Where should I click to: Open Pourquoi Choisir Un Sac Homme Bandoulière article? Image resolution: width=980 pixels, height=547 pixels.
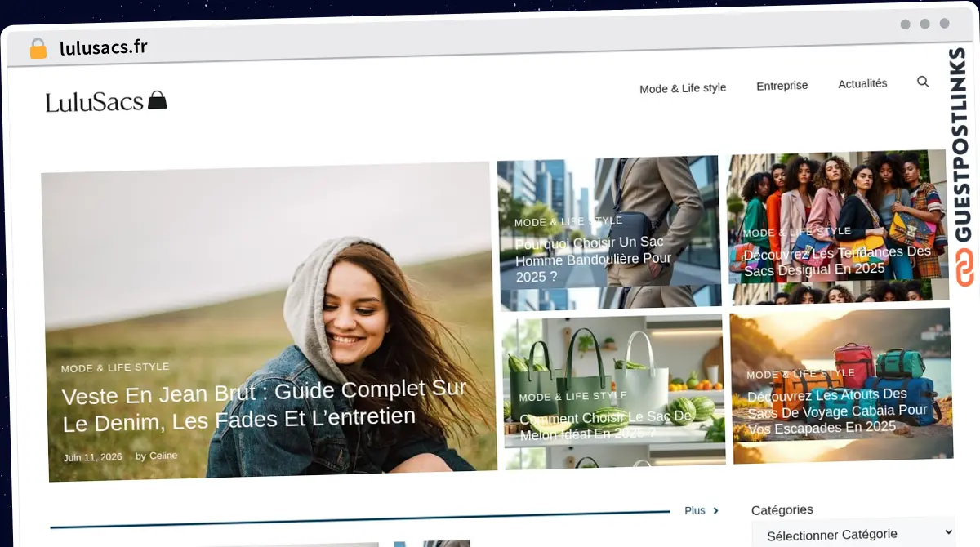click(x=593, y=260)
